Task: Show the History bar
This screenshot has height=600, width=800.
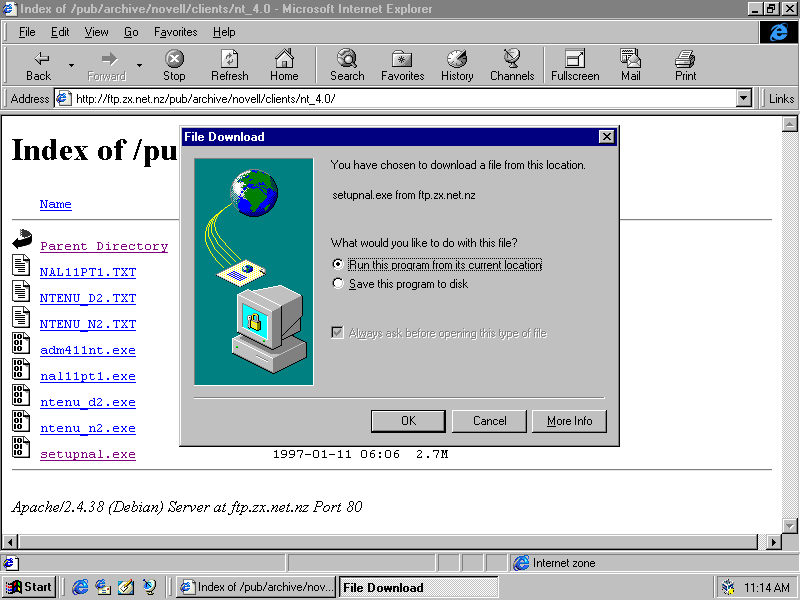Action: (457, 65)
